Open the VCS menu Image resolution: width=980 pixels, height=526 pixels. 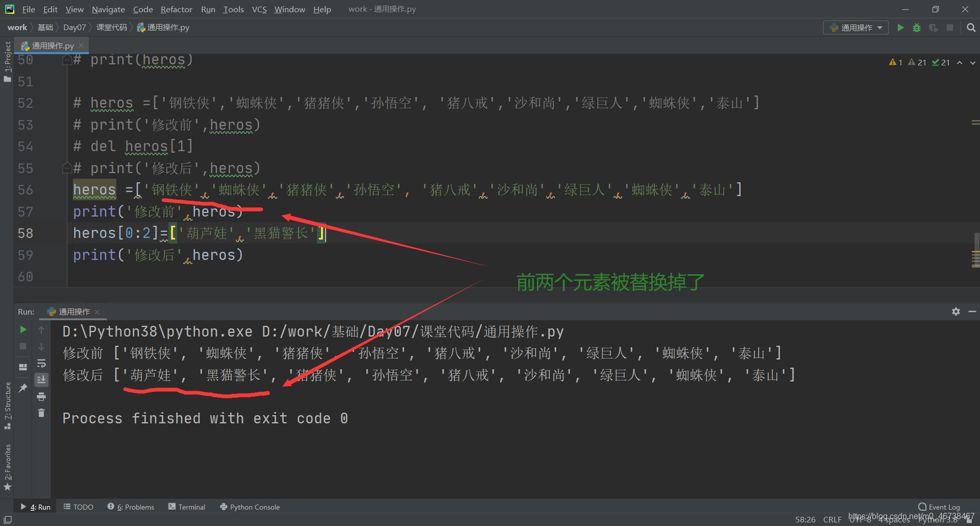point(259,9)
